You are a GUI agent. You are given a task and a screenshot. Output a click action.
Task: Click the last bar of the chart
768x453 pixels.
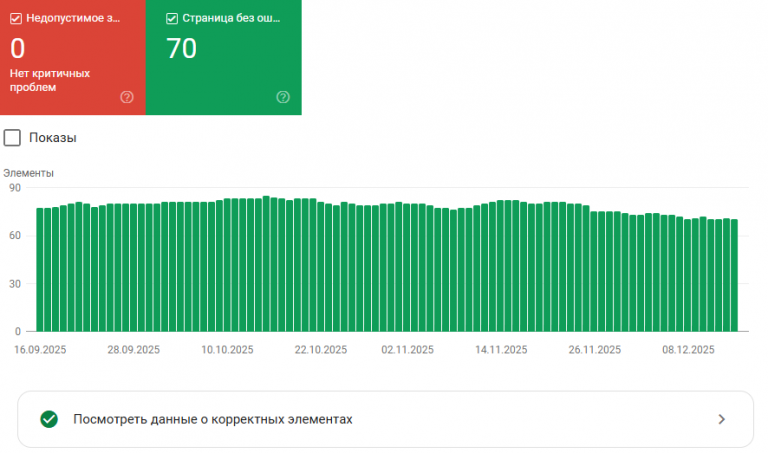pos(734,275)
